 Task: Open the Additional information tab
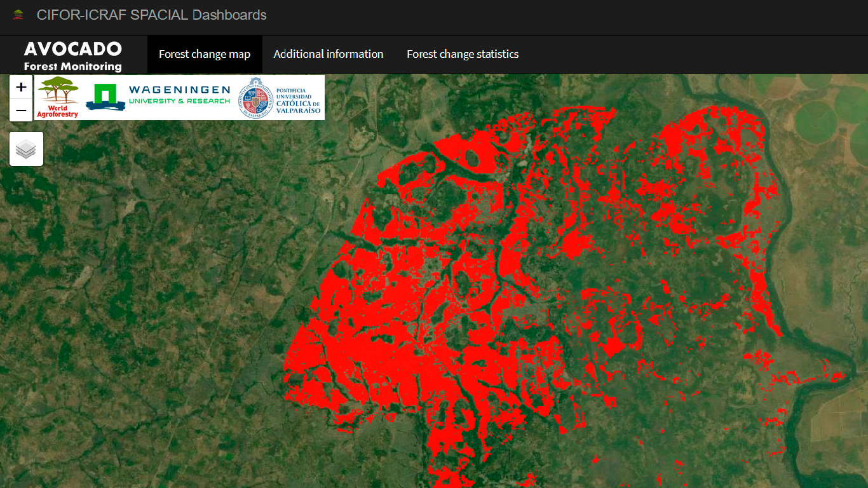(x=329, y=55)
